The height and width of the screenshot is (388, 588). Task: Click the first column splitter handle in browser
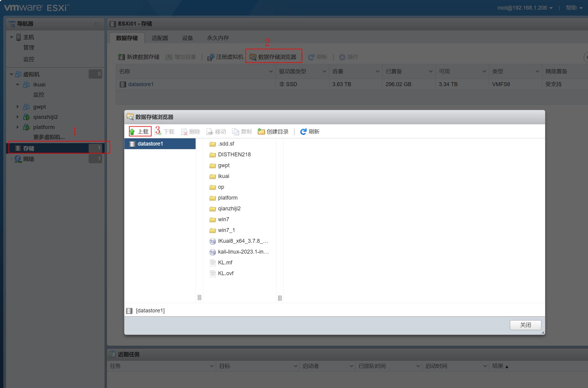click(200, 297)
